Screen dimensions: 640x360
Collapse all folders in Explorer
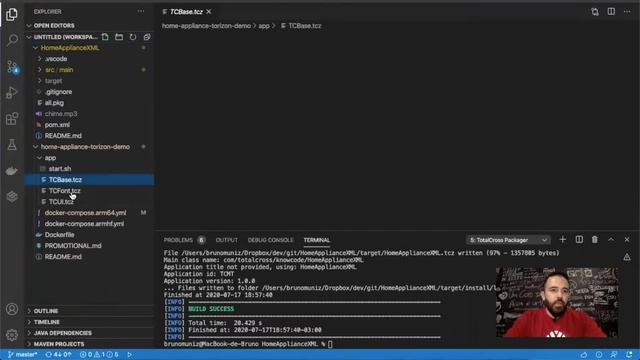coord(147,37)
